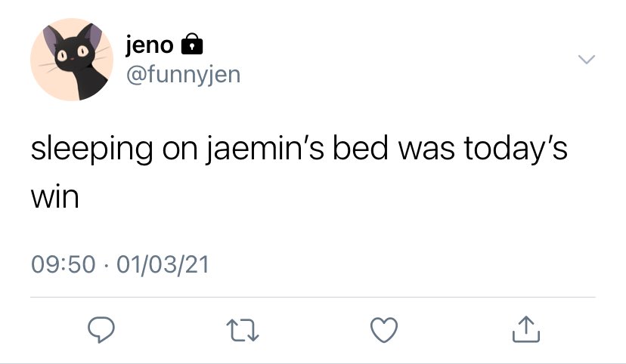
Task: Visit the @funnyjen handle
Action: 183,75
